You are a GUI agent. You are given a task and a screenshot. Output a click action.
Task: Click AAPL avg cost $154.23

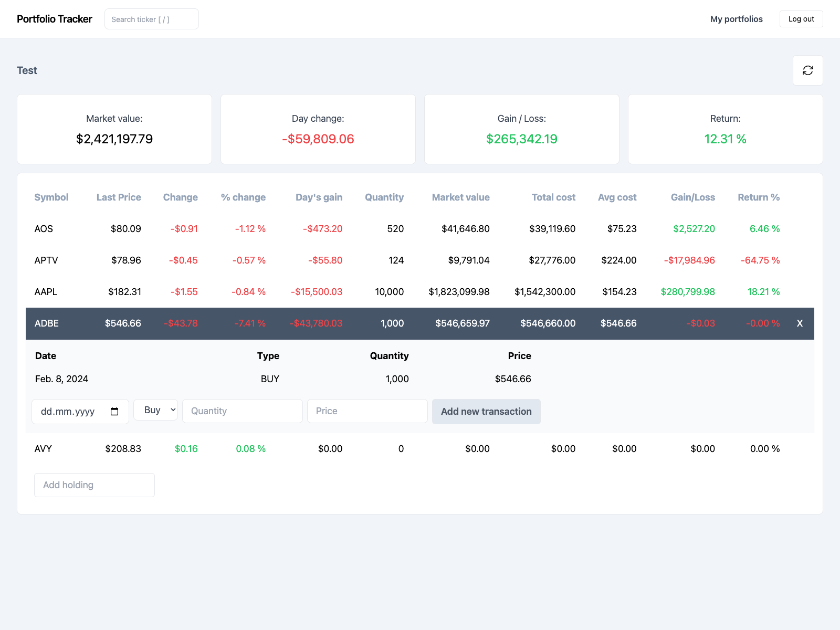coord(619,292)
